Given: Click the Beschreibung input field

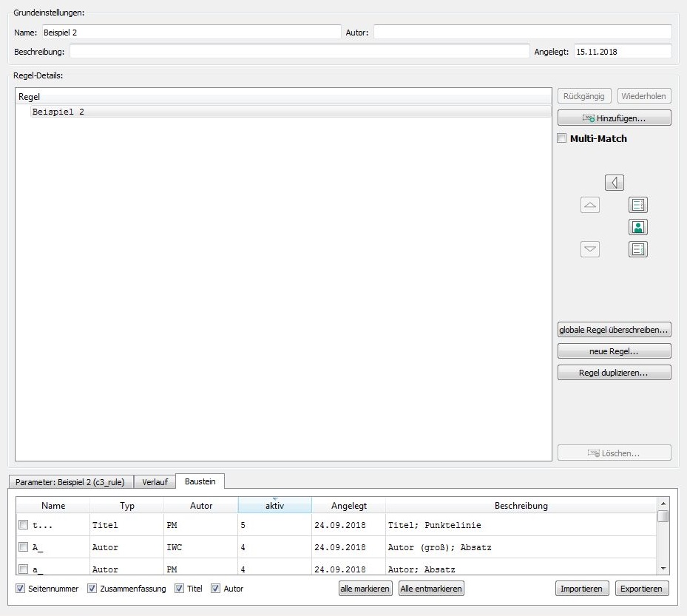Looking at the screenshot, I should click(x=299, y=51).
